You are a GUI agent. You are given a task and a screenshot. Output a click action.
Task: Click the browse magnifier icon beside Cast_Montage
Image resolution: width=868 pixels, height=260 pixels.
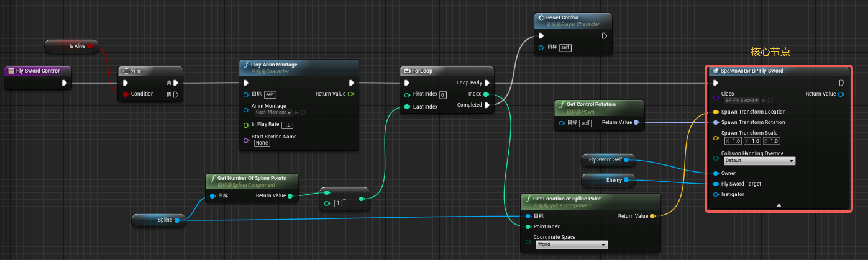click(303, 112)
